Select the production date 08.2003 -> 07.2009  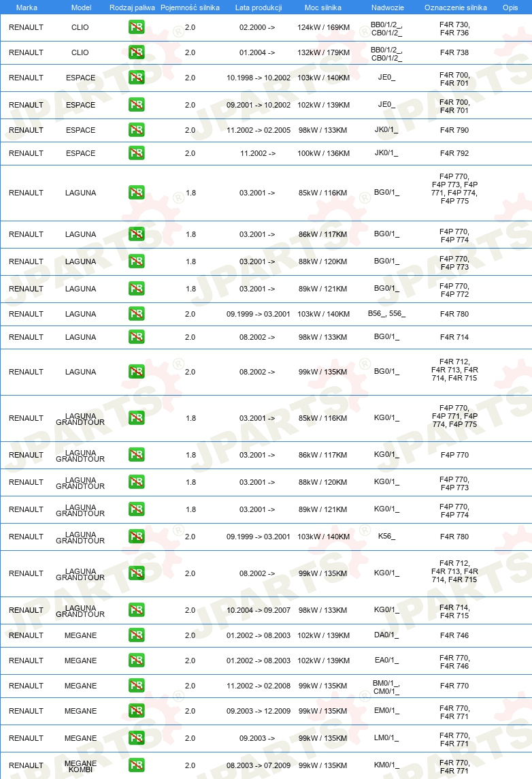coord(259,765)
